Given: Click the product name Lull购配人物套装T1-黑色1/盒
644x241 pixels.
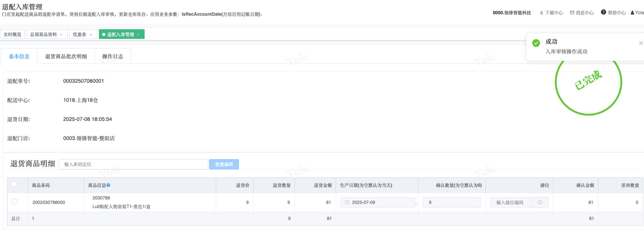Looking at the screenshot, I should point(121,207).
